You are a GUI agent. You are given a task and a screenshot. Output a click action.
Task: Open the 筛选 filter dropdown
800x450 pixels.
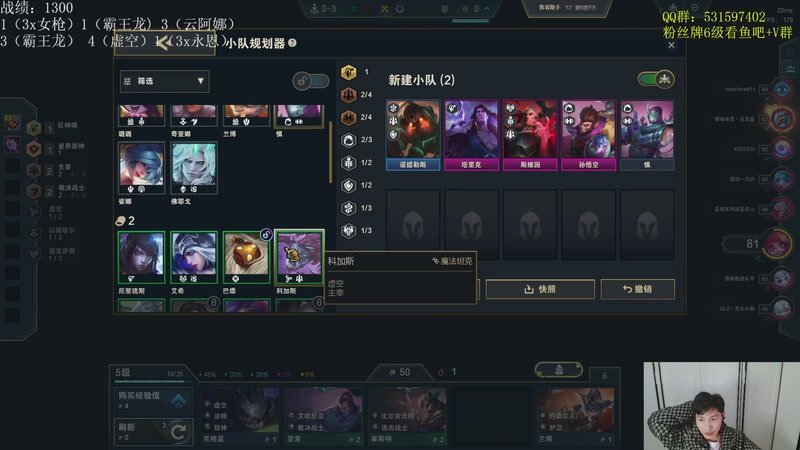164,81
